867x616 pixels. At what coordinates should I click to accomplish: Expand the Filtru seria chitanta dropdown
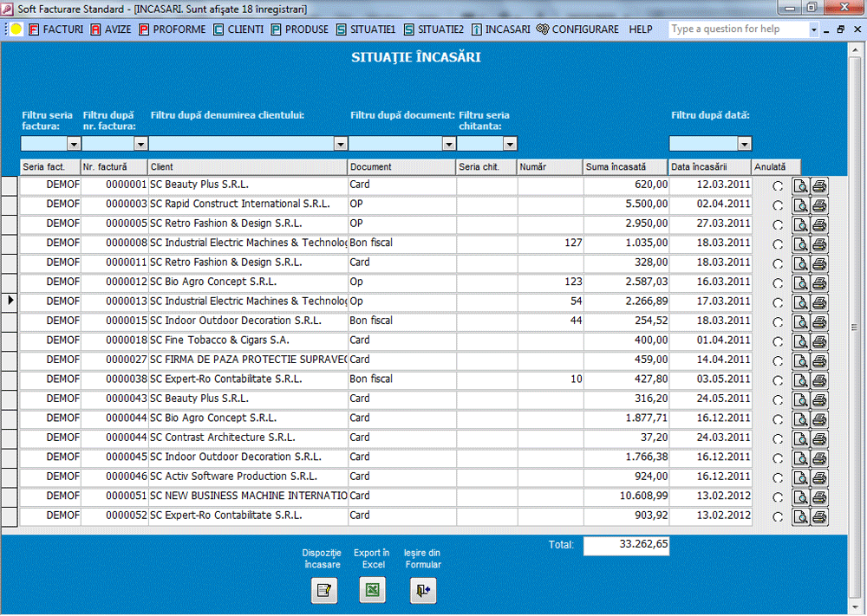coord(510,144)
